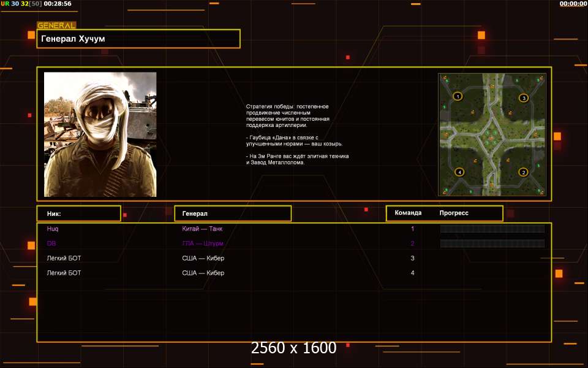
Task: Click the map preview thumbnail
Action: pyautogui.click(x=492, y=134)
